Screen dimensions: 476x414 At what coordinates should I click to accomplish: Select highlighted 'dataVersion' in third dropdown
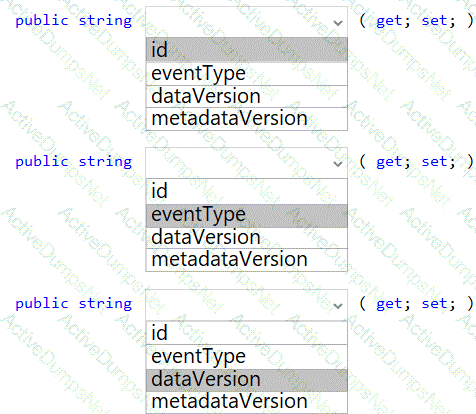(247, 380)
